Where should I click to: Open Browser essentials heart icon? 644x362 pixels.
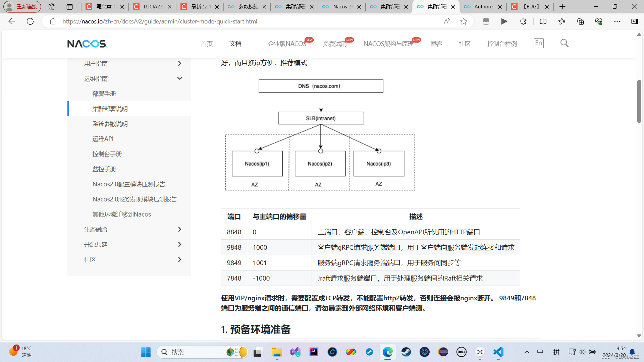click(x=599, y=21)
